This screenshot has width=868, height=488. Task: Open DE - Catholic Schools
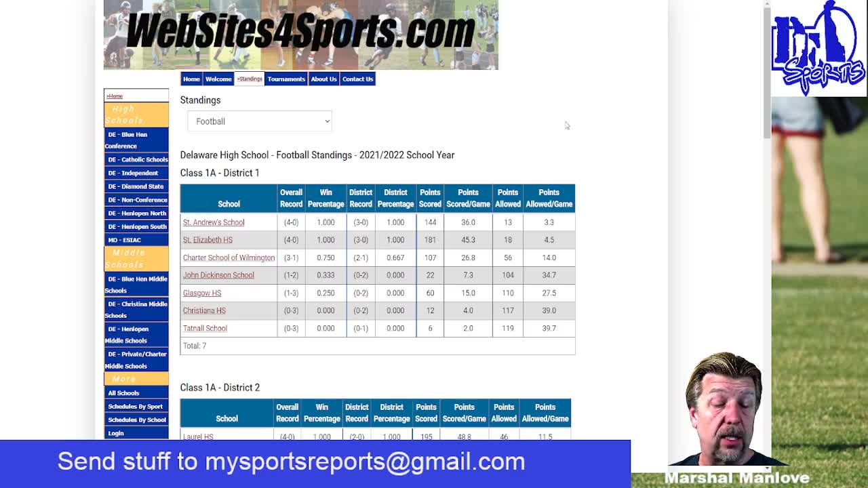(x=136, y=159)
